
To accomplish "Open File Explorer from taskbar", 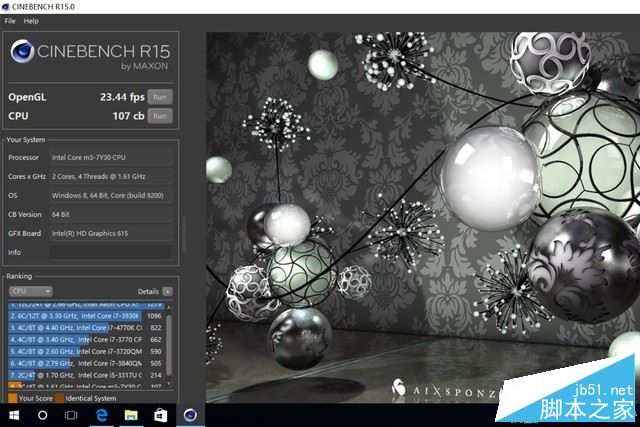I will (130, 414).
